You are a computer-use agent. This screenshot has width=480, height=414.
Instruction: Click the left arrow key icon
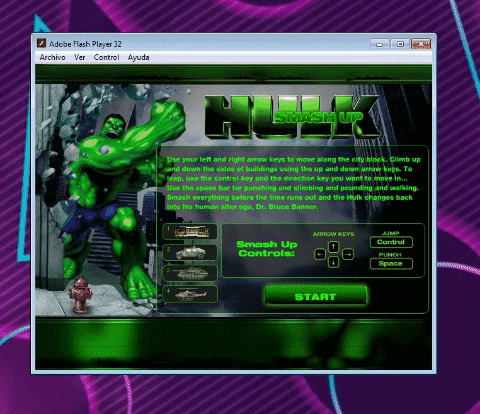(x=320, y=255)
